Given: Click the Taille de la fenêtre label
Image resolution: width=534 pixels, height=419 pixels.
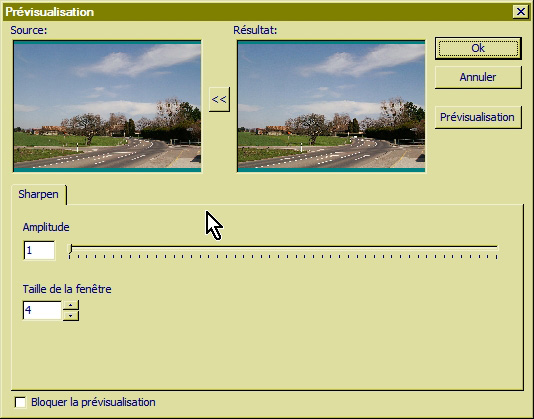Looking at the screenshot, I should pyautogui.click(x=67, y=289).
